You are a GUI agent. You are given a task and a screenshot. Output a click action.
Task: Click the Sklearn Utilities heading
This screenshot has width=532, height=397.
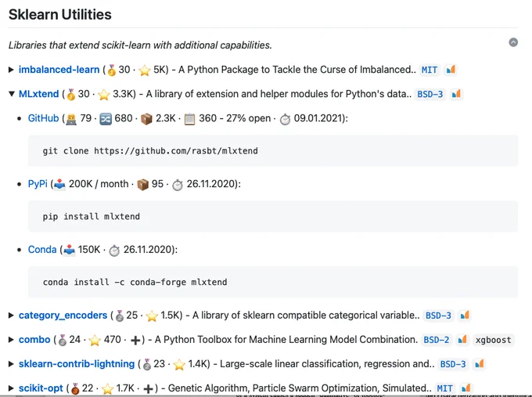pos(60,15)
